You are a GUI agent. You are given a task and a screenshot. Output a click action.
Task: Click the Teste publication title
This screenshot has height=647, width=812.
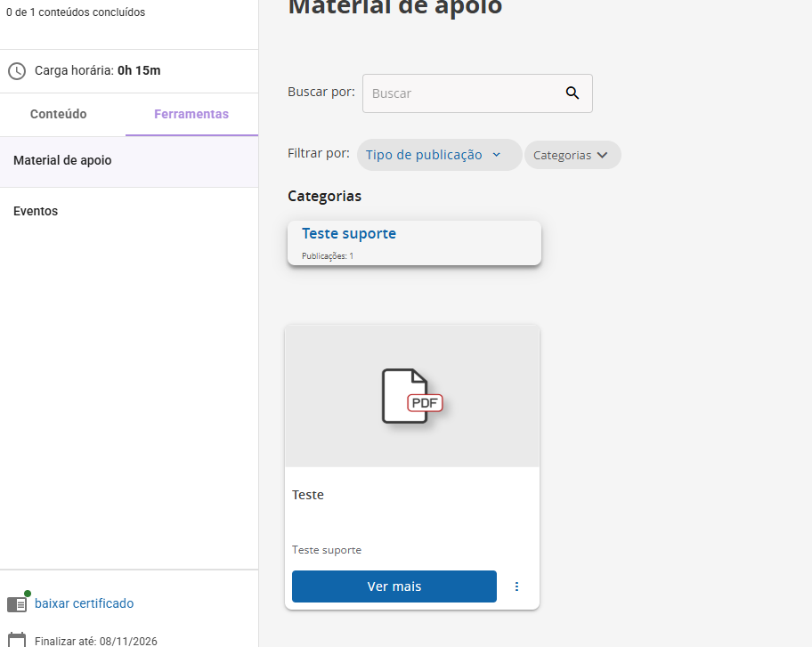308,495
